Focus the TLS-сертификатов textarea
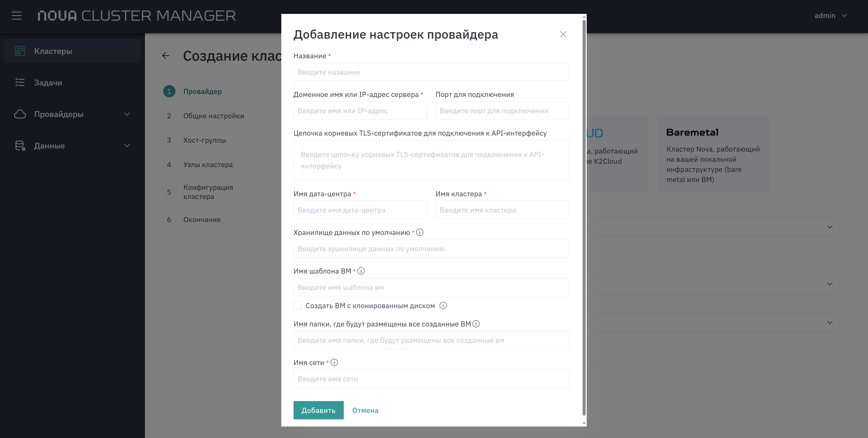The image size is (868, 438). point(431,160)
